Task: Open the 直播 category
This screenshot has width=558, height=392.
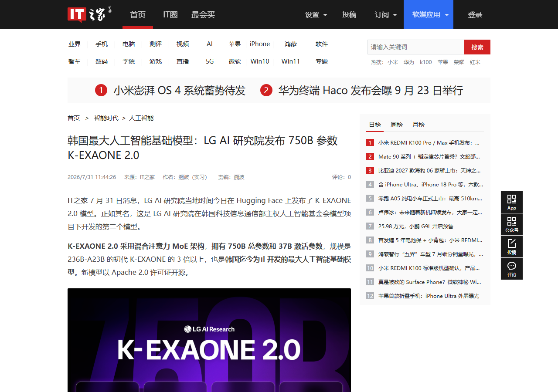Action: [183, 61]
